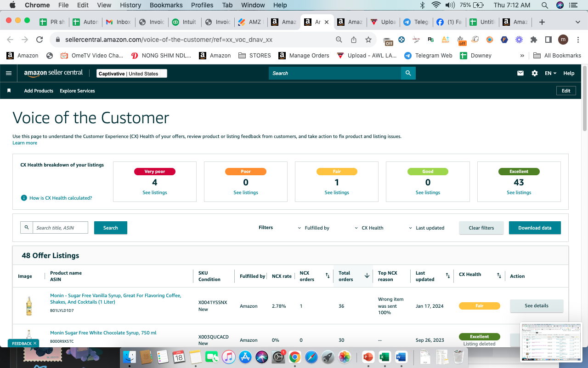This screenshot has width=588, height=368.
Task: Open the Chrome three-dot menu
Action: pos(577,40)
